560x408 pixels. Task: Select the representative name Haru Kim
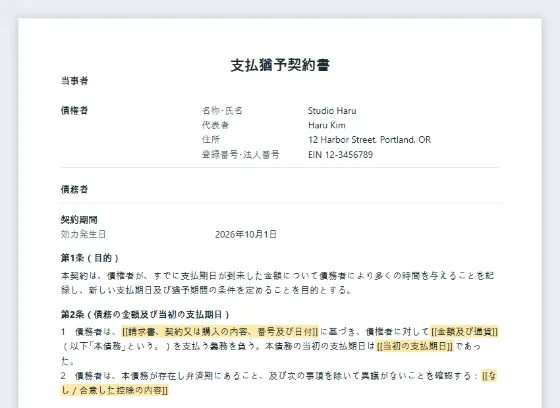(x=326, y=125)
